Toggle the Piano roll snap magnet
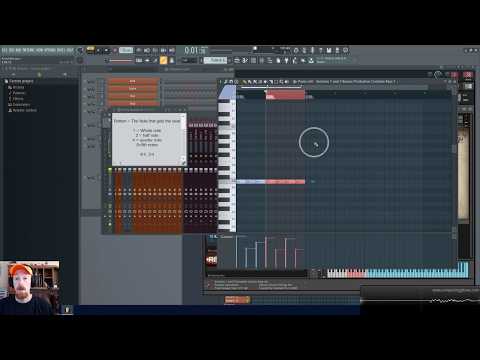 pos(231,82)
